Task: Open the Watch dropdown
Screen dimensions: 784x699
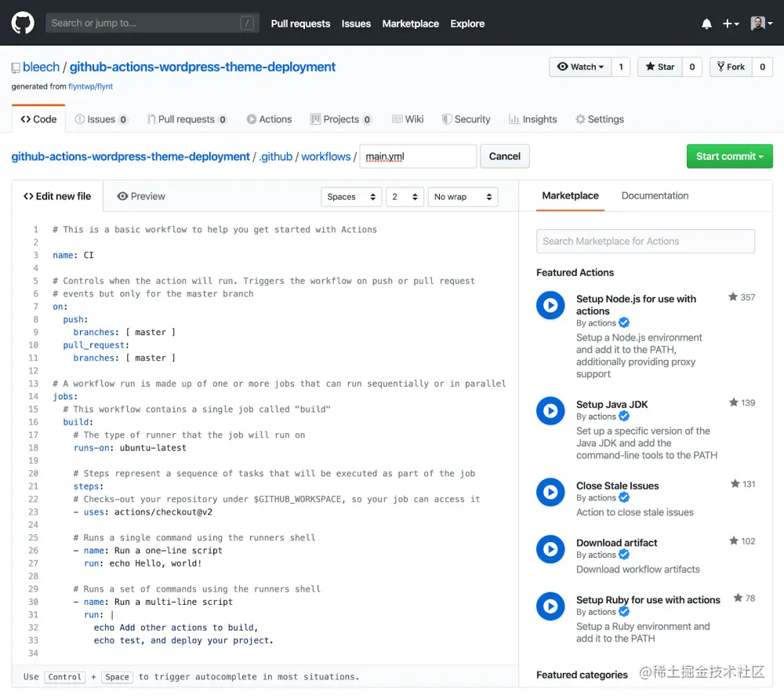Action: [x=580, y=67]
